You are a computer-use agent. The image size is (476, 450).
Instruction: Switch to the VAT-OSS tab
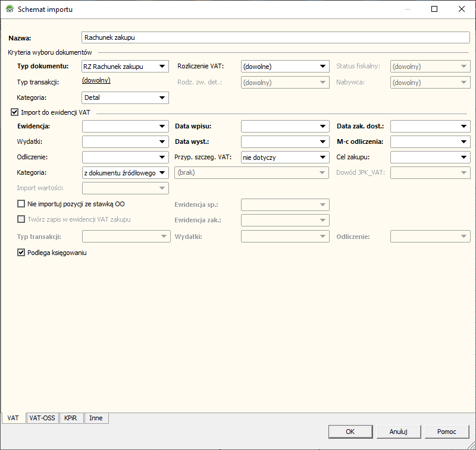[42, 418]
